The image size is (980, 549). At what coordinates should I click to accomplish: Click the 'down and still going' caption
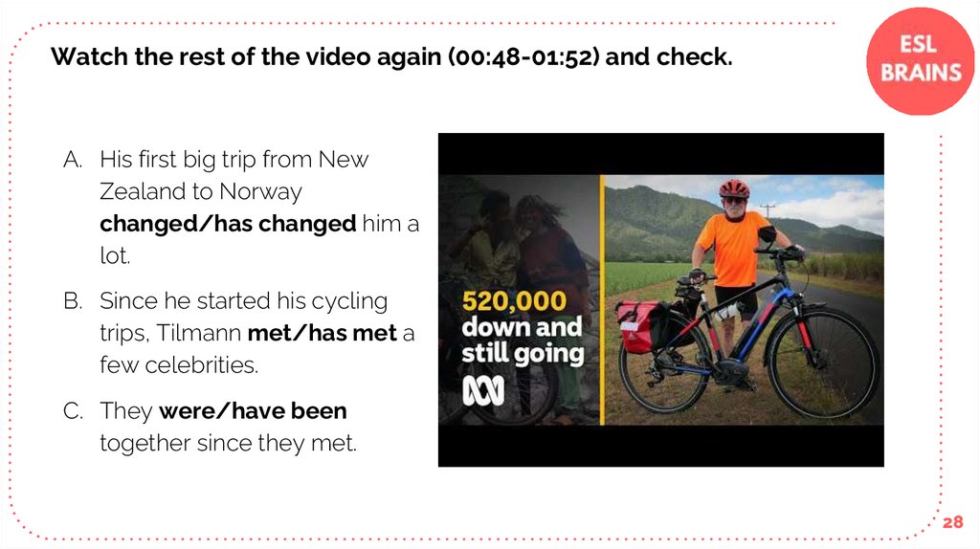pos(522,340)
